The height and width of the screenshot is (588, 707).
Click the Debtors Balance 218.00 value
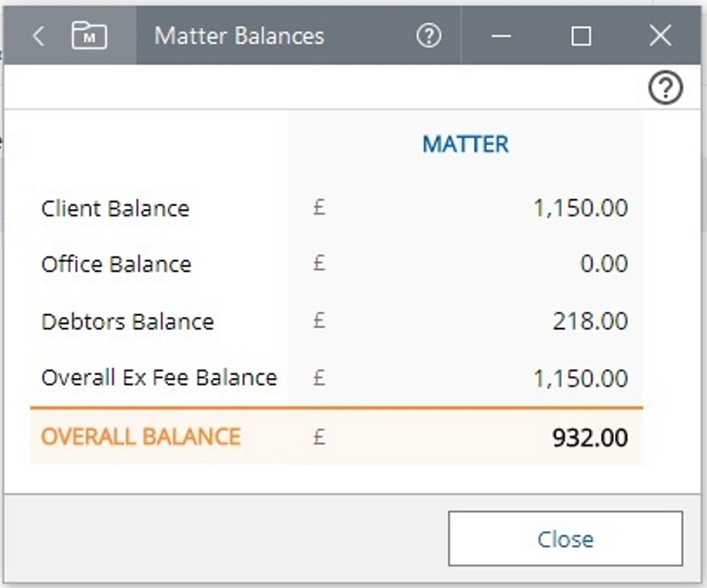589,322
